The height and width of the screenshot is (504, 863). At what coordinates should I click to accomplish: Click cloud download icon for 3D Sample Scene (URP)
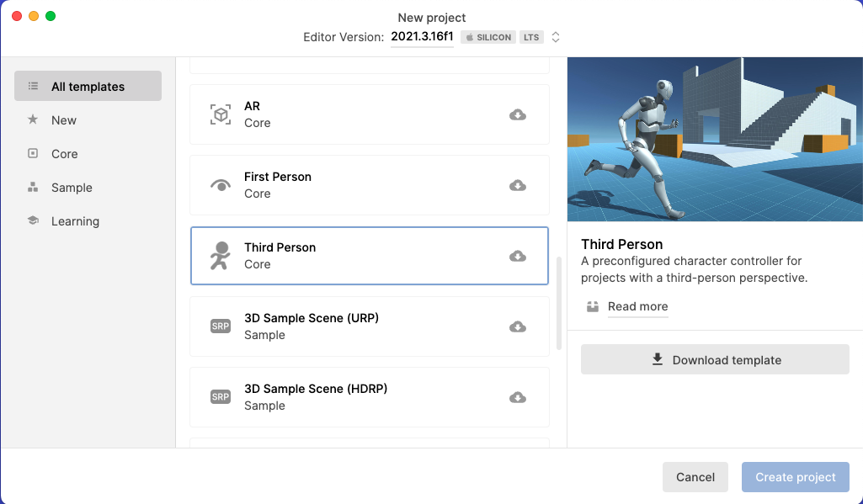pyautogui.click(x=518, y=326)
